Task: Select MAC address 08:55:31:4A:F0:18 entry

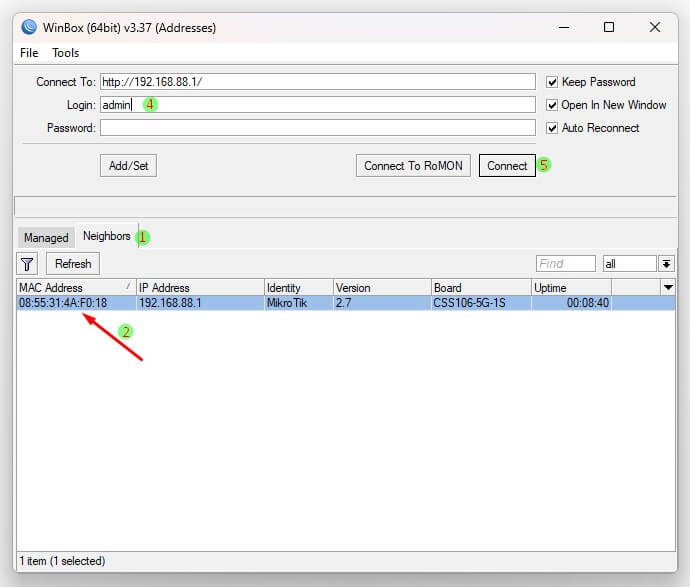Action: pyautogui.click(x=63, y=303)
